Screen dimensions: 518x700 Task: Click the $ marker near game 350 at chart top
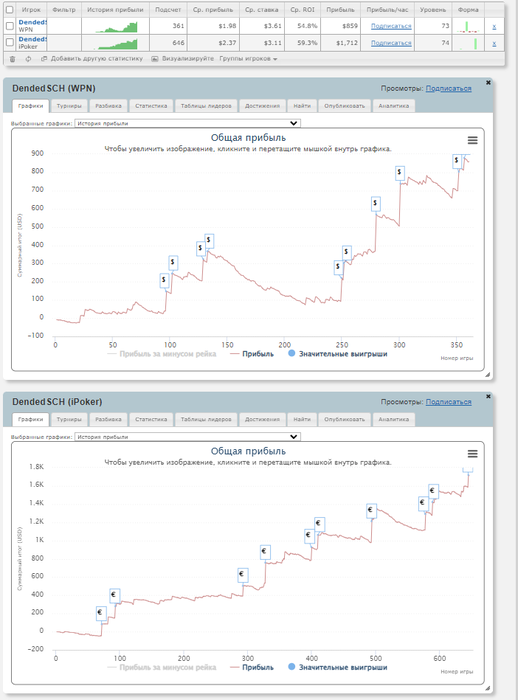[456, 161]
